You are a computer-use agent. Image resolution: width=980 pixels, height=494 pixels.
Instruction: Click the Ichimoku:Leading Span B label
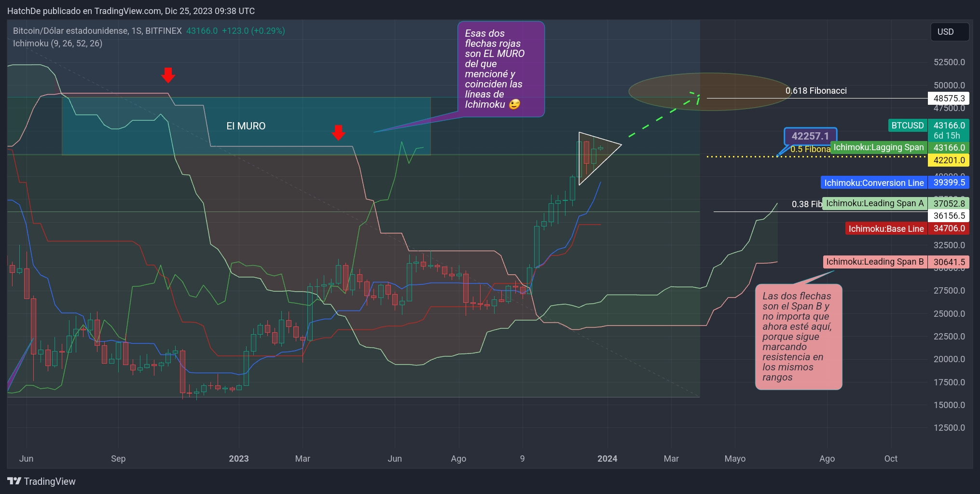[x=874, y=262]
